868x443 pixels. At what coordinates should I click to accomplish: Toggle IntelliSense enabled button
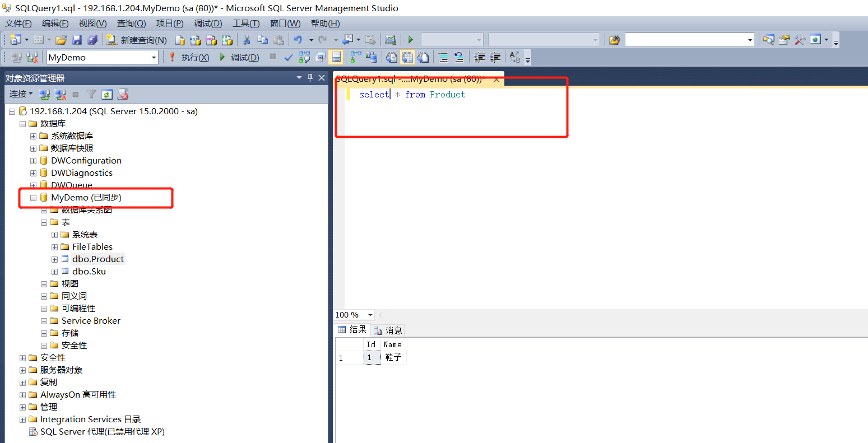336,57
